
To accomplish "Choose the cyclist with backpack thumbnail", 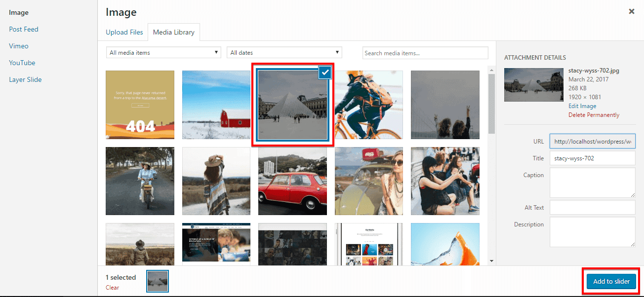I will point(369,105).
